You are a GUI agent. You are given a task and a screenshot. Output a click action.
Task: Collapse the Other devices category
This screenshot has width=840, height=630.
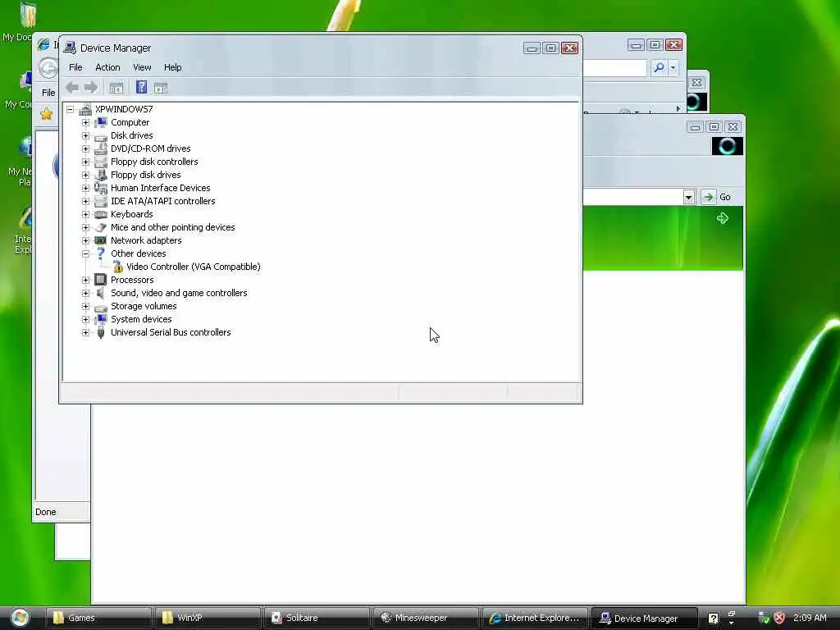tap(85, 254)
